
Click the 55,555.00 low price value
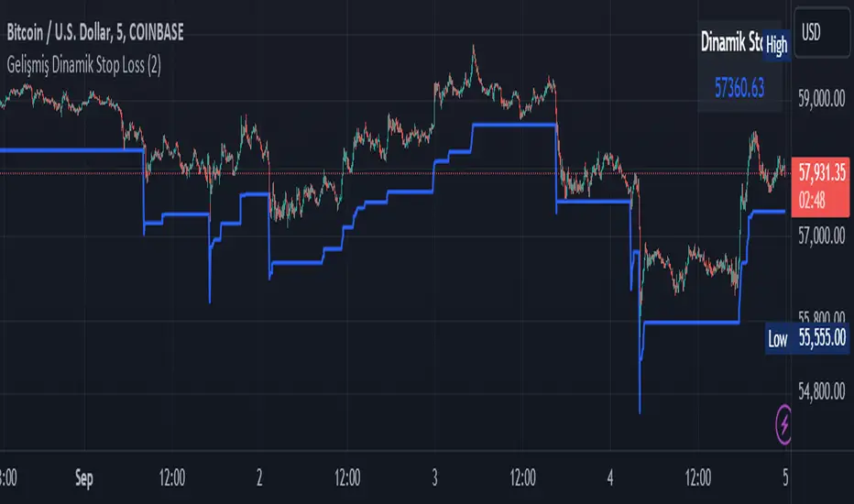coord(820,339)
